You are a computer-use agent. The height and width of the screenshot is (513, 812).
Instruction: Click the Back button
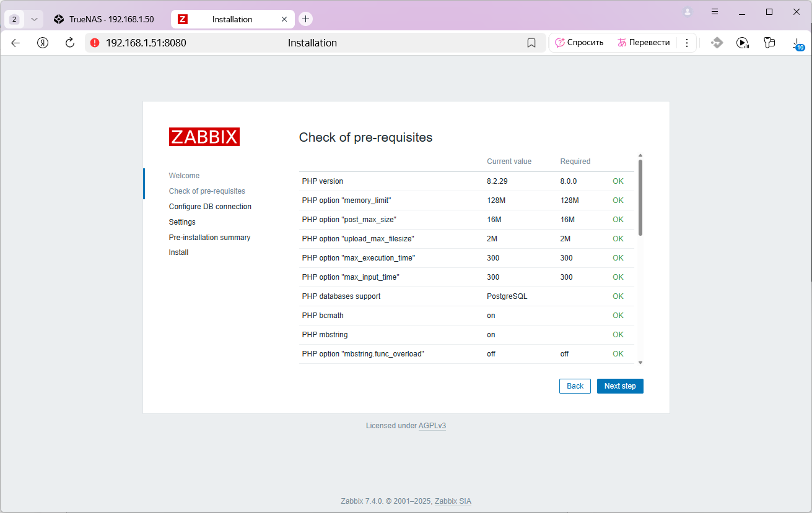click(575, 386)
